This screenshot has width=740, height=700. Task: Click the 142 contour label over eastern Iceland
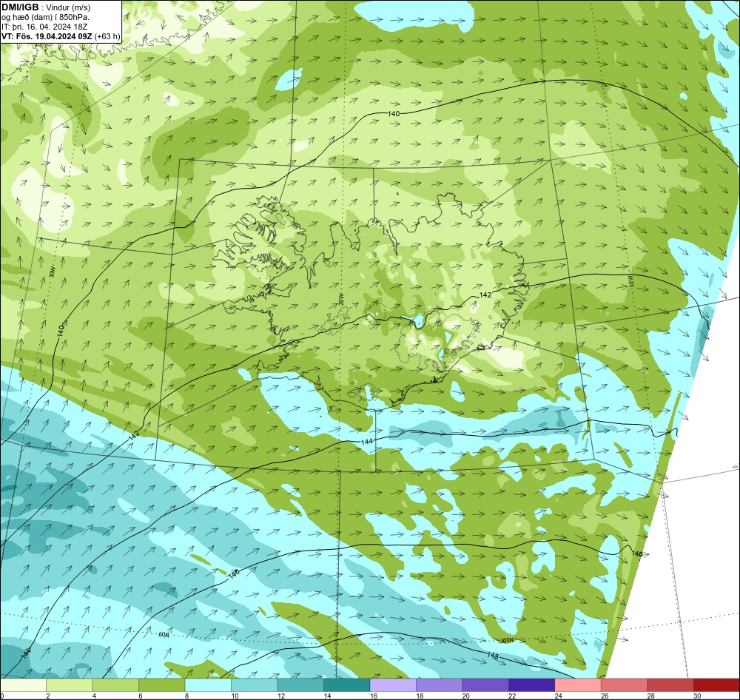[485, 295]
